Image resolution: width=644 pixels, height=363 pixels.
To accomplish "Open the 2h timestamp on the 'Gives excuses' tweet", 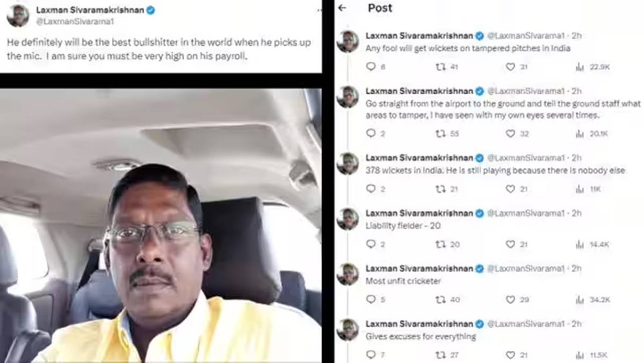I will point(576,324).
